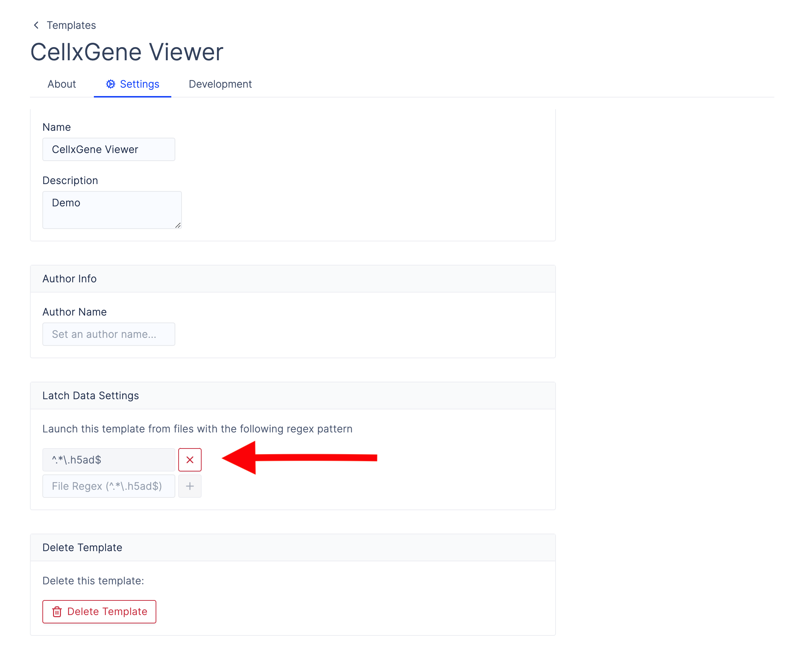Grab the Description textarea resize handle
This screenshot has width=786, height=672.
tap(178, 225)
